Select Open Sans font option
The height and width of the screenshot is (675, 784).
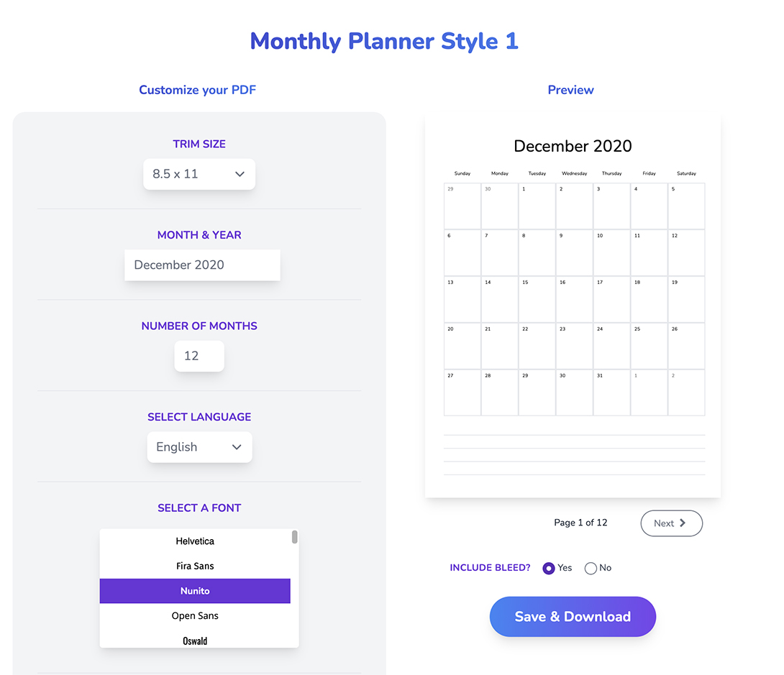tap(195, 615)
